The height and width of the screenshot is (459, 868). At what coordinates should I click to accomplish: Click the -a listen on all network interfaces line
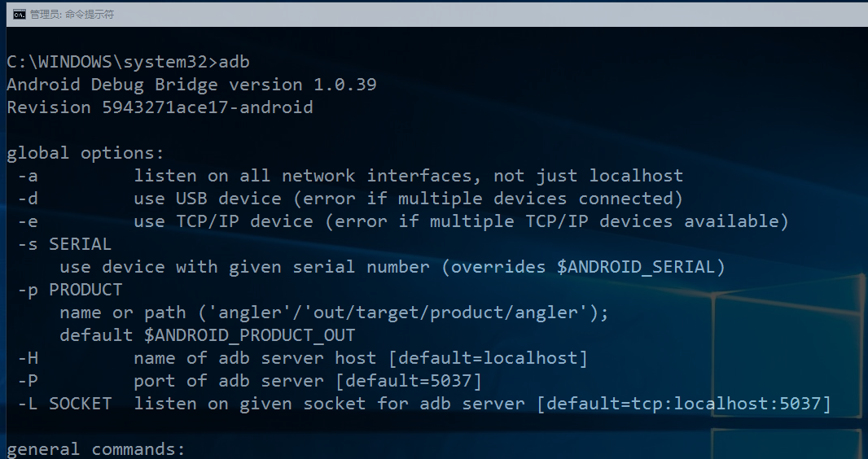coord(350,176)
